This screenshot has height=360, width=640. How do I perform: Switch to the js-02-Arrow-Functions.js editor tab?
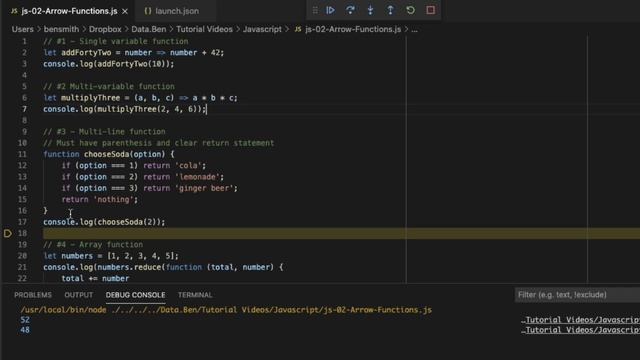tap(69, 11)
